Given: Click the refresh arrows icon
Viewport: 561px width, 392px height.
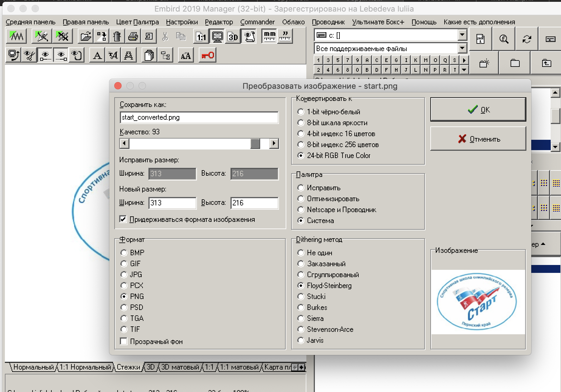Looking at the screenshot, I should [x=527, y=39].
